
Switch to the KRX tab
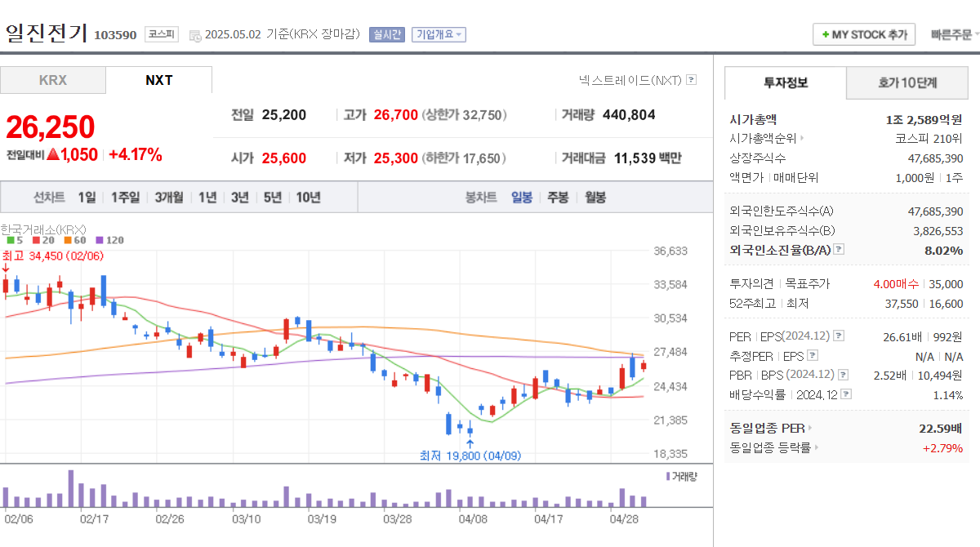[52, 80]
